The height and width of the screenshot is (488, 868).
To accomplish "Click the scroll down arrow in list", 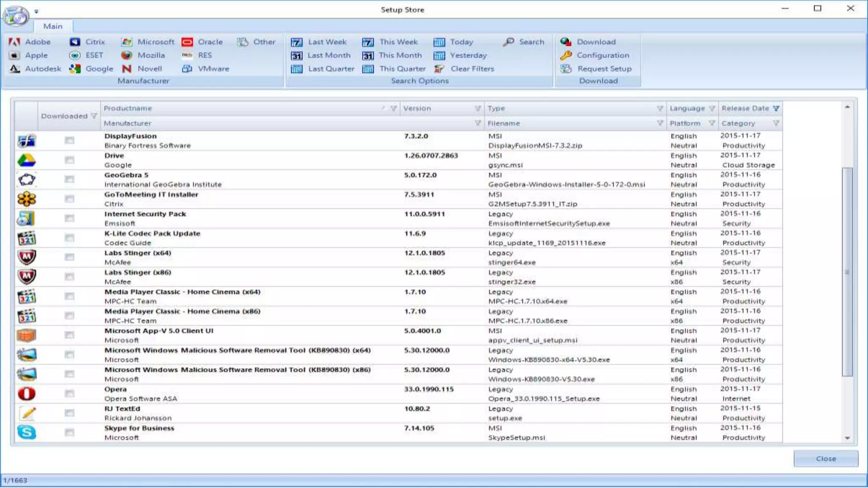I will coord(847,438).
